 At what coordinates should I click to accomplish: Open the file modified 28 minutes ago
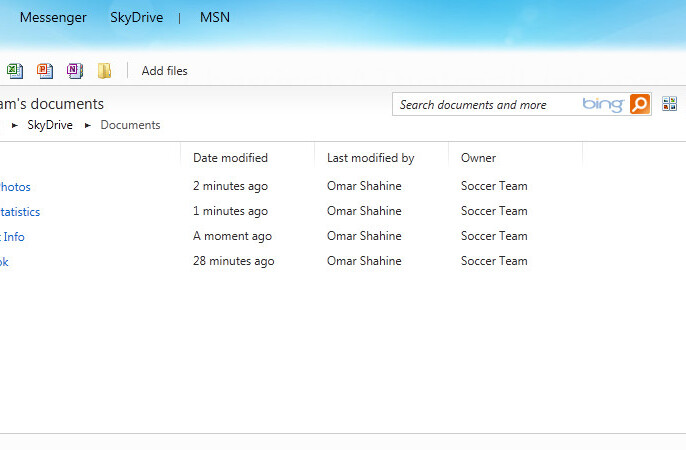click(x=4, y=261)
